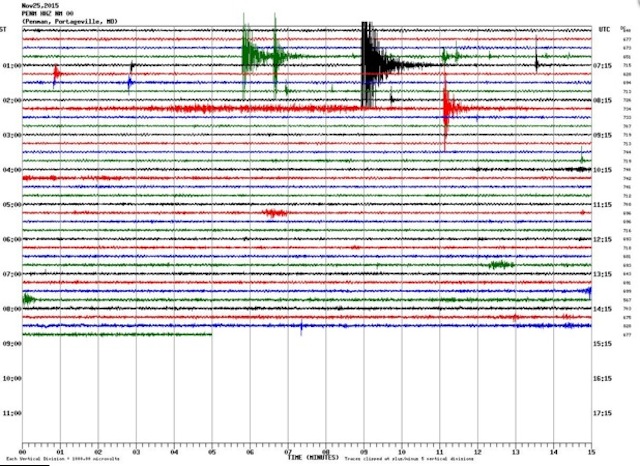Click the Traces clipped footnote text
This screenshot has height=466, width=640.
[x=409, y=459]
